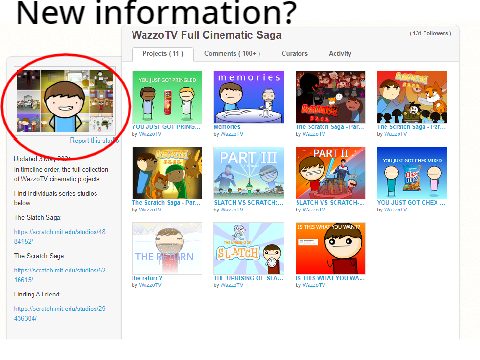Image resolution: width=480 pixels, height=360 pixels.
Task: Click the Updated date text
Action: pos(42,158)
